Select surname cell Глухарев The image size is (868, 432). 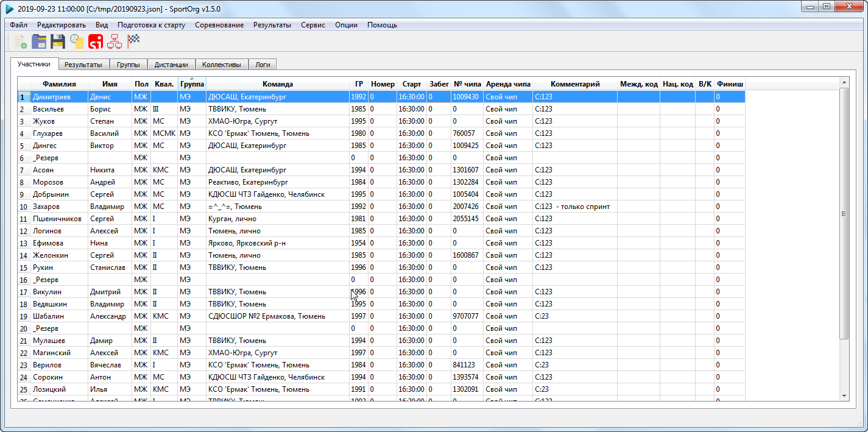pyautogui.click(x=59, y=133)
